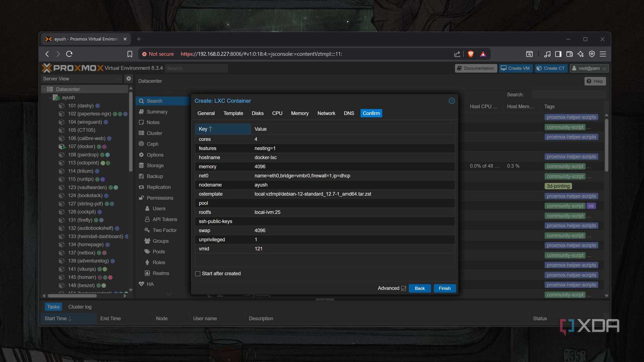Open the Cluster log tab
This screenshot has height=362, width=644.
point(80,307)
